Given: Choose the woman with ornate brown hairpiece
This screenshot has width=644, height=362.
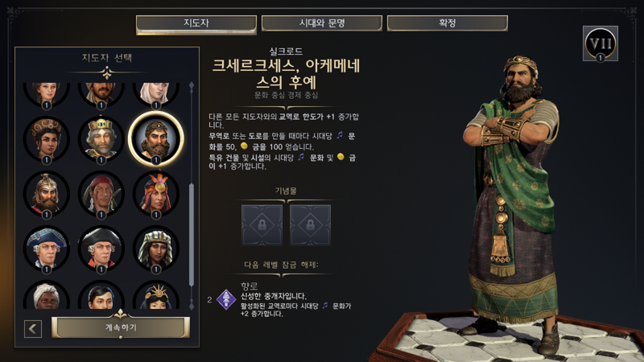Looking at the screenshot, I should tap(47, 138).
